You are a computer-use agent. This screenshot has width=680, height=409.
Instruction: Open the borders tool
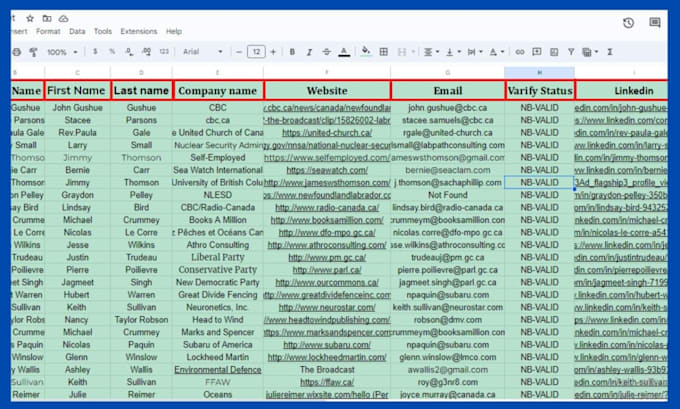pyautogui.click(x=384, y=52)
